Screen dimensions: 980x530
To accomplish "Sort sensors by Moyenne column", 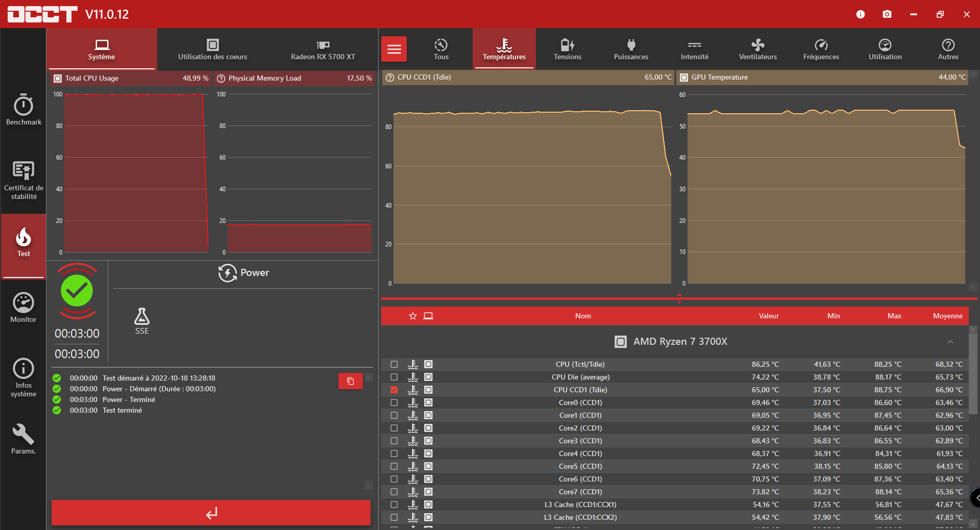I will (x=947, y=316).
